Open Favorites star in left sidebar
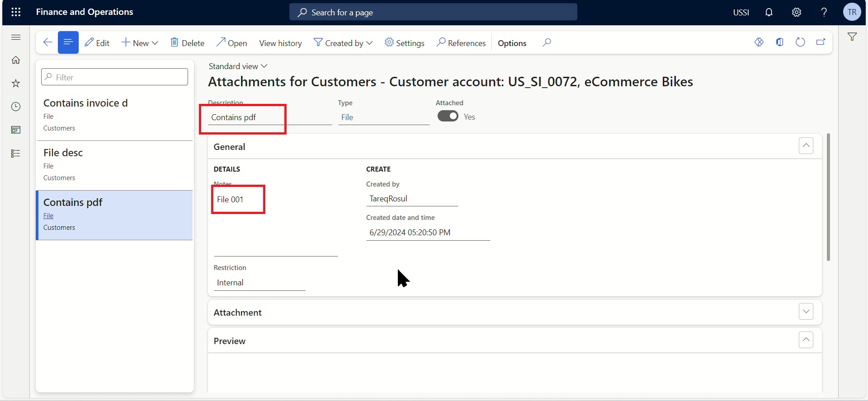This screenshot has height=401, width=868. click(16, 84)
